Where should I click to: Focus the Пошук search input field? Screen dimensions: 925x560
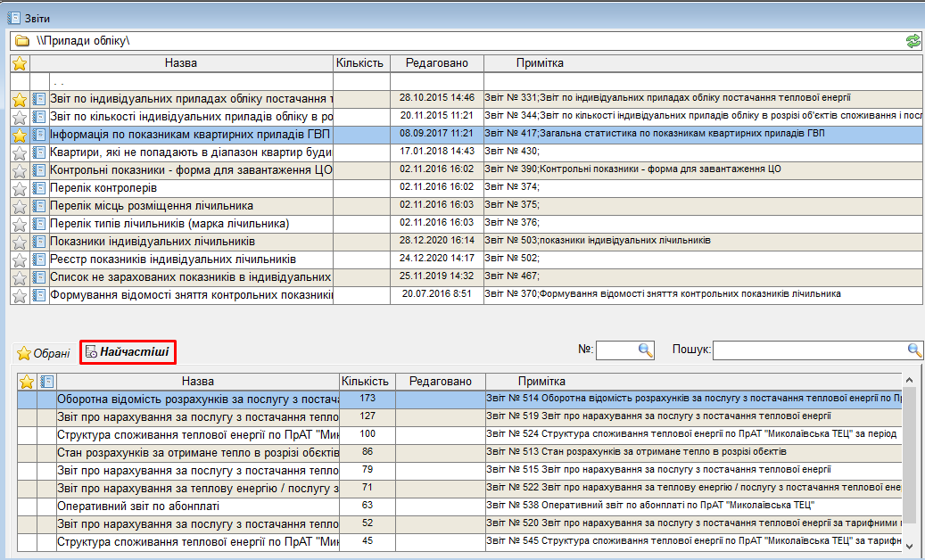pyautogui.click(x=807, y=350)
